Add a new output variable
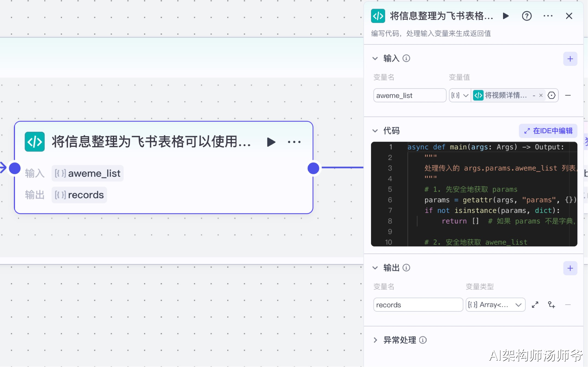The image size is (588, 367). 570,268
